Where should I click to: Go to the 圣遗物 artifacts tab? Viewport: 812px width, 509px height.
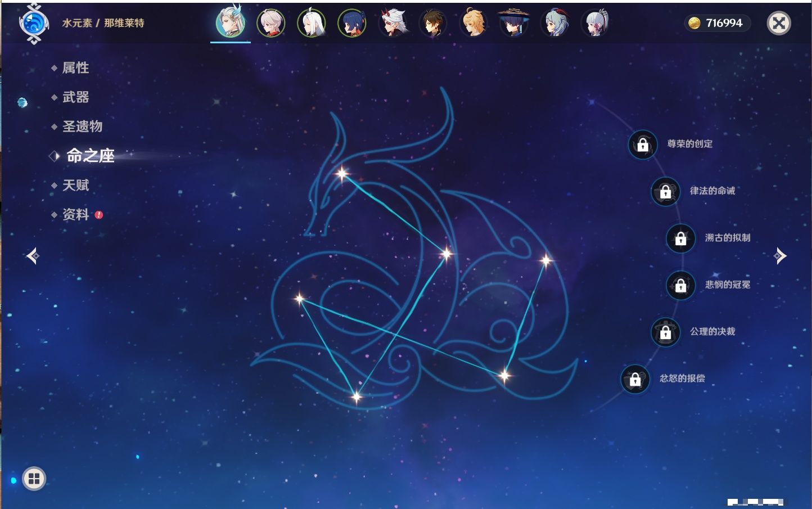[82, 127]
